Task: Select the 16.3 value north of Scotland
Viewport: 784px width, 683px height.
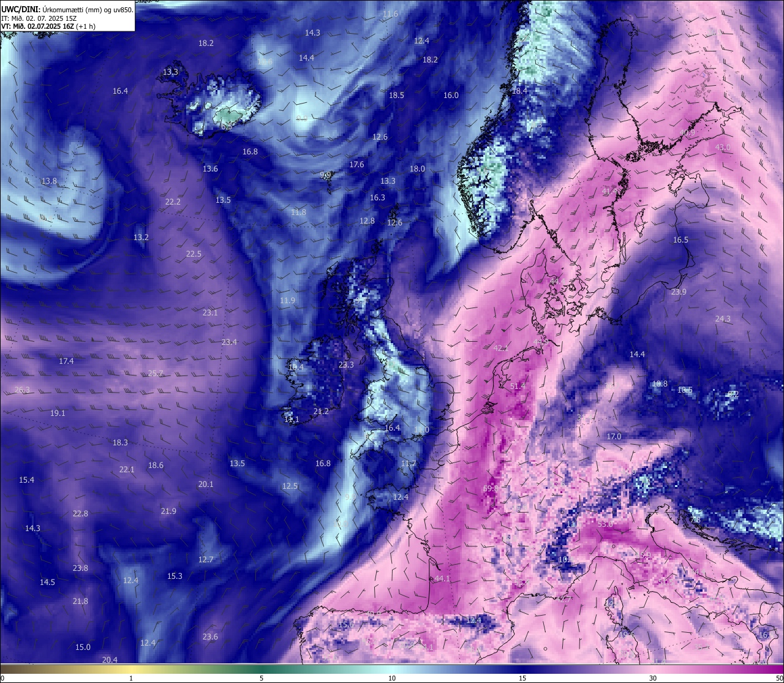Action: (377, 197)
